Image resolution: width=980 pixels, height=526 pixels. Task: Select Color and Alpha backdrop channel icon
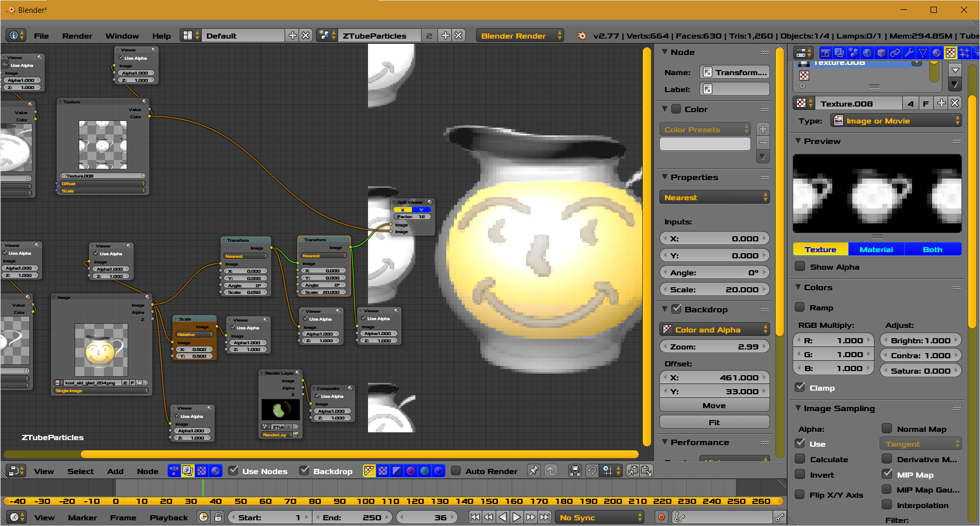pos(369,470)
